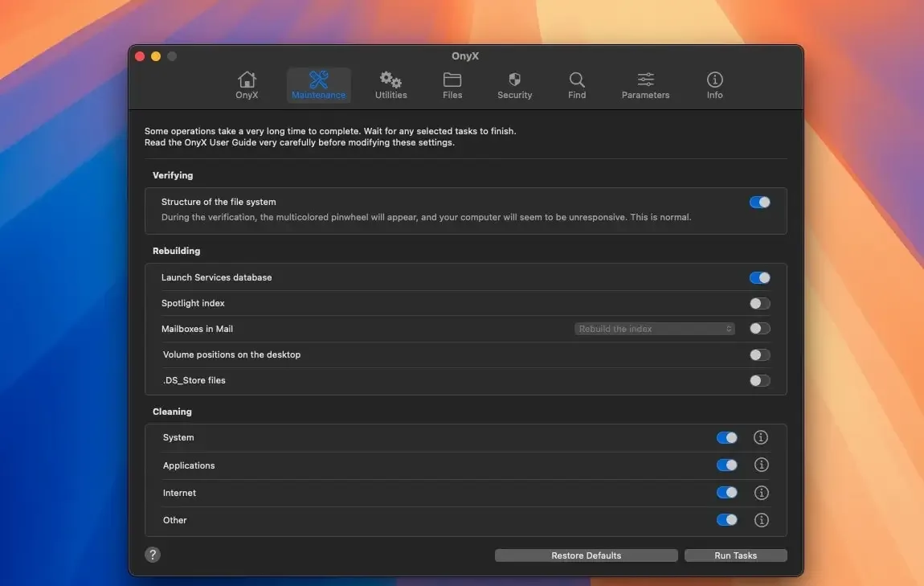Turn off System cleaning switch
Image resolution: width=924 pixels, height=586 pixels.
[x=726, y=437]
